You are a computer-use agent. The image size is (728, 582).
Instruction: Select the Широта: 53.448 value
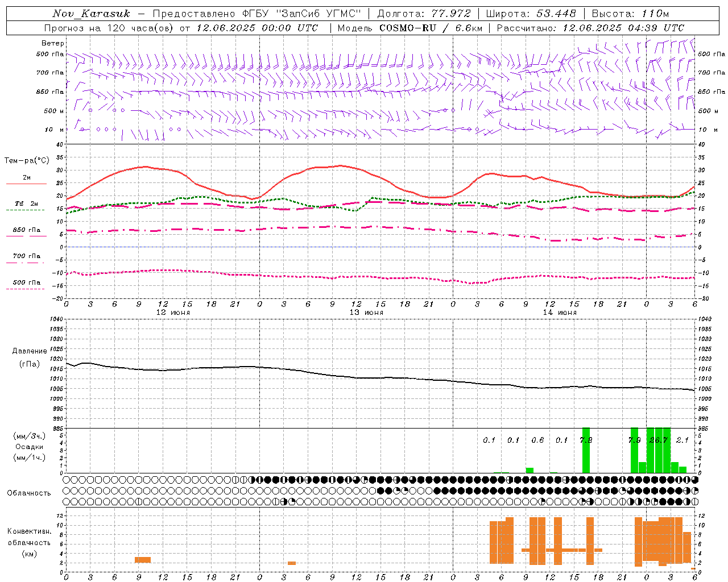point(531,14)
